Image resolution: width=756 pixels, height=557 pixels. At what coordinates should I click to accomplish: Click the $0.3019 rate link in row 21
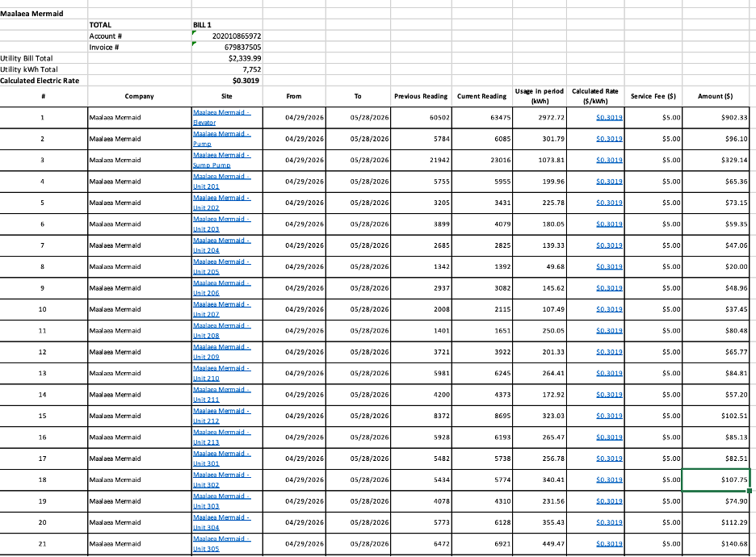click(x=610, y=544)
